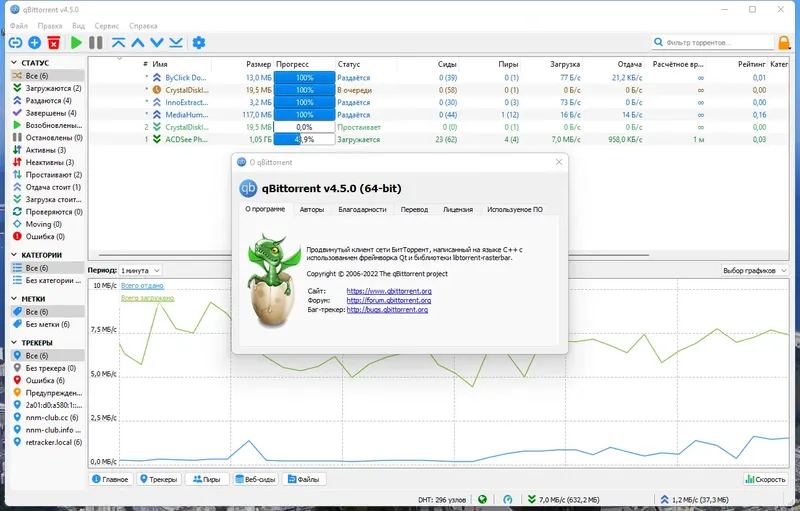Switch to Лицензия tab

pyautogui.click(x=458, y=210)
